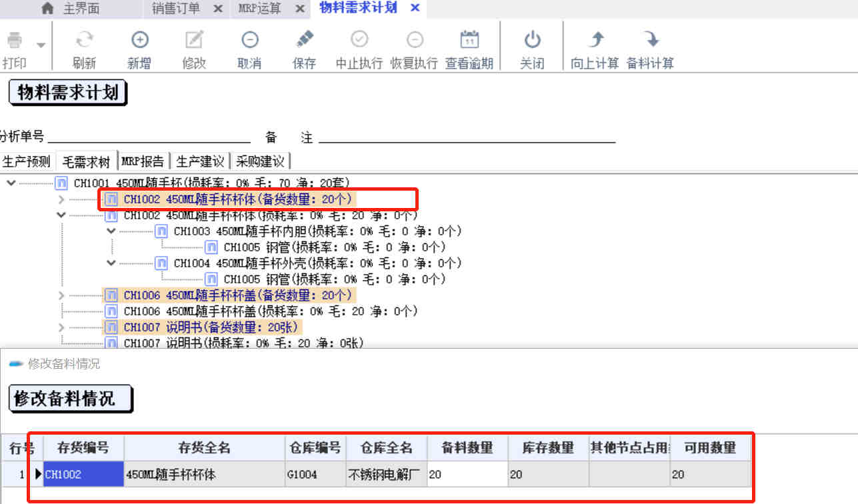
Task: Click the Close (关闭) power icon
Action: [532, 40]
